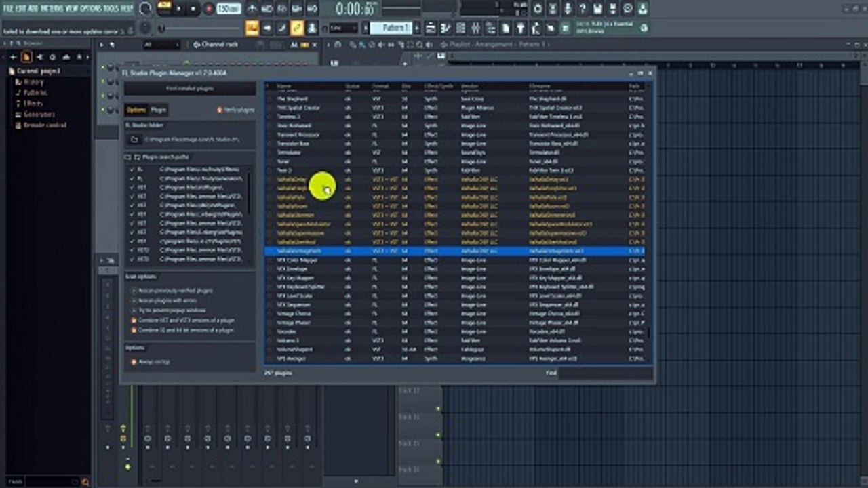
Task: Click the microphone recording icon in top toolbar
Action: pyautogui.click(x=568, y=9)
